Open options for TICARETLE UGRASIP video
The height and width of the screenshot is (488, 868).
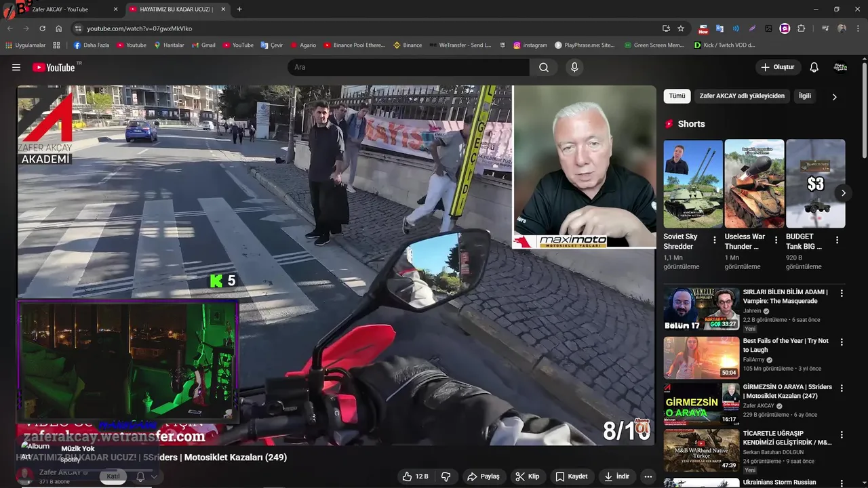842,434
